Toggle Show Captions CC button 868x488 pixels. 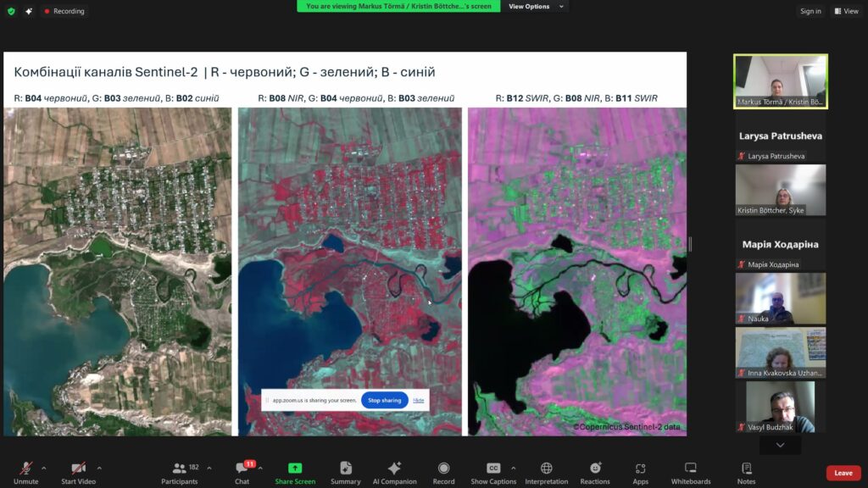point(492,471)
